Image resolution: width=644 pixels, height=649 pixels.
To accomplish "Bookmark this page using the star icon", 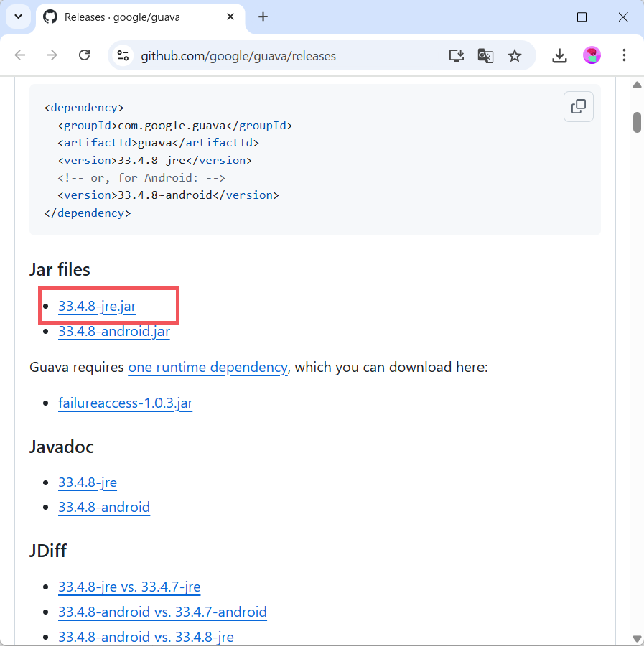I will [x=515, y=55].
